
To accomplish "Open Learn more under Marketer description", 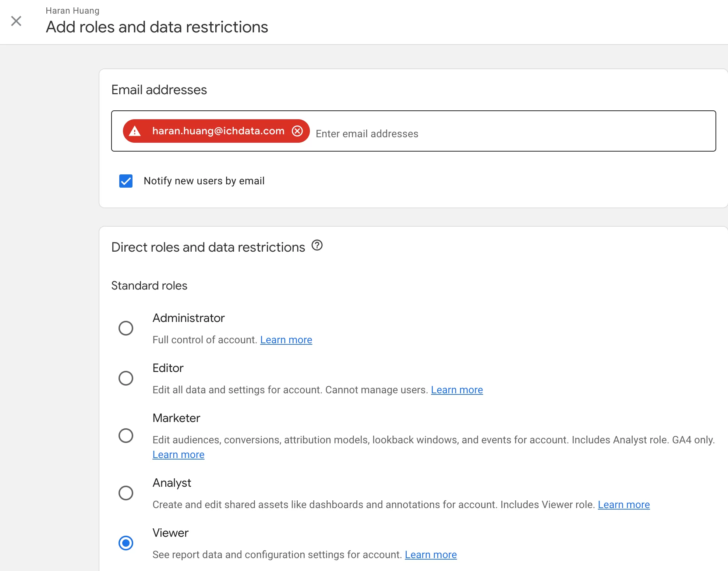I will click(x=179, y=454).
